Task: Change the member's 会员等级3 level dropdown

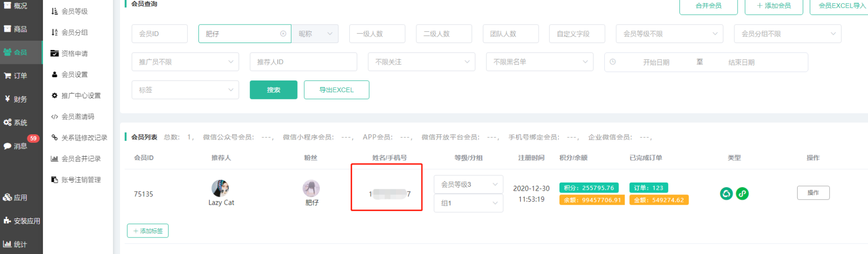Action: pyautogui.click(x=468, y=184)
